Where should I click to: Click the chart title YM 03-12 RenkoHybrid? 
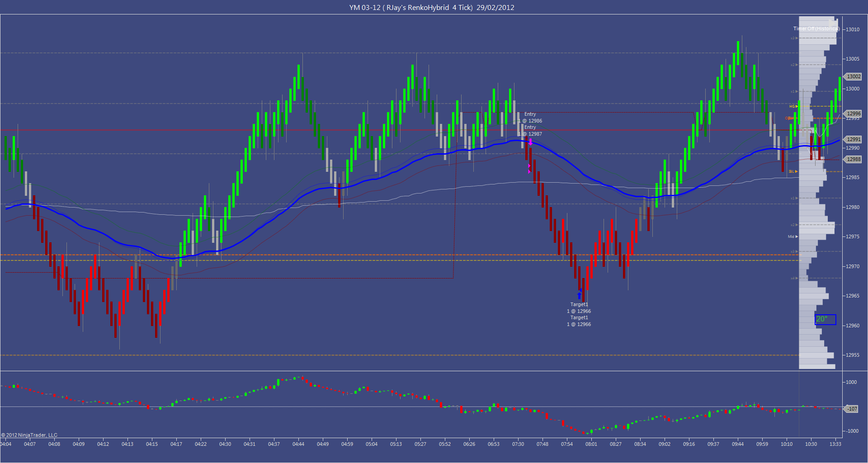tap(432, 7)
